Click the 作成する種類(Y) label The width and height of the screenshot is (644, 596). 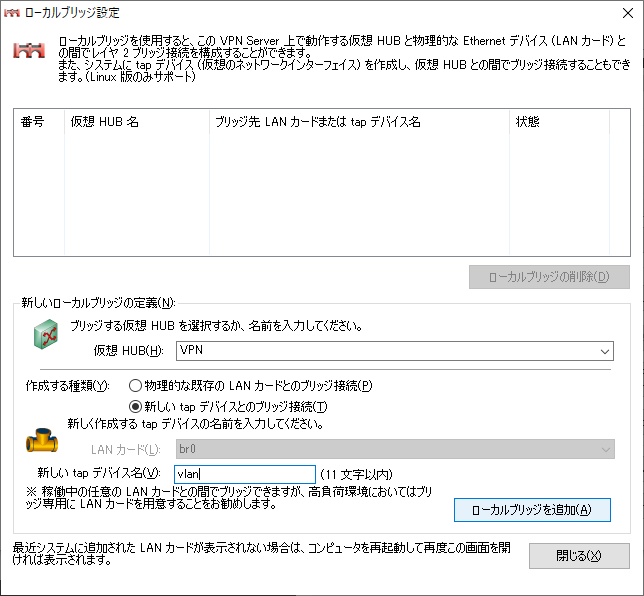point(67,386)
